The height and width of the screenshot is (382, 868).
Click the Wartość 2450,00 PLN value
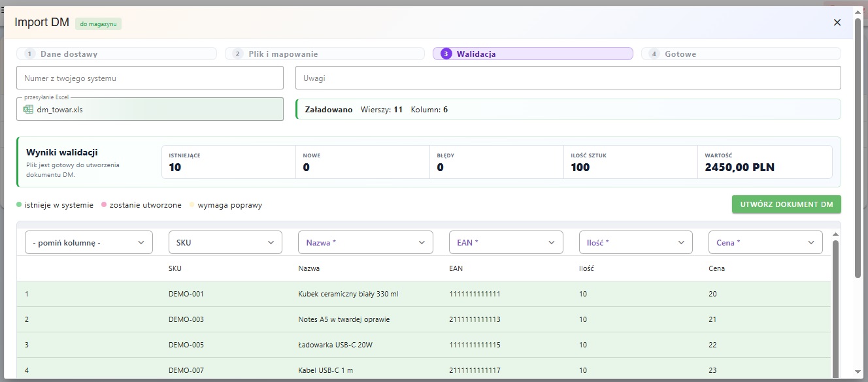pos(739,167)
